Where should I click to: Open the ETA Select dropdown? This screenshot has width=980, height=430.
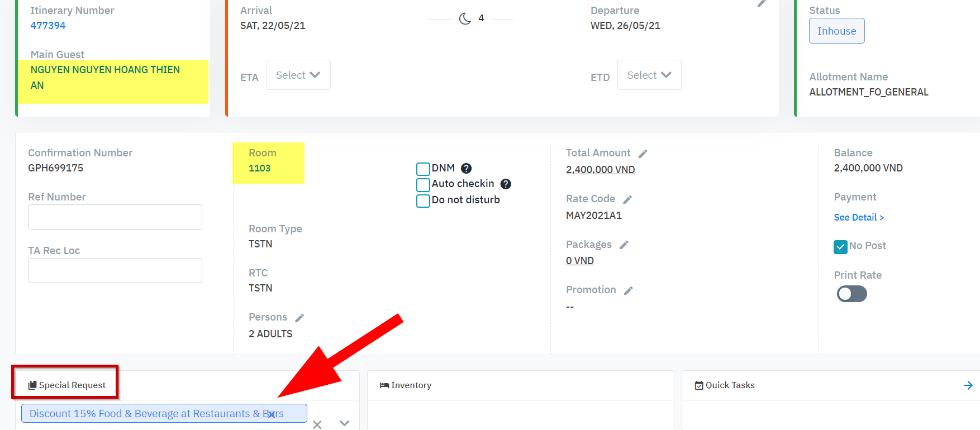(298, 75)
